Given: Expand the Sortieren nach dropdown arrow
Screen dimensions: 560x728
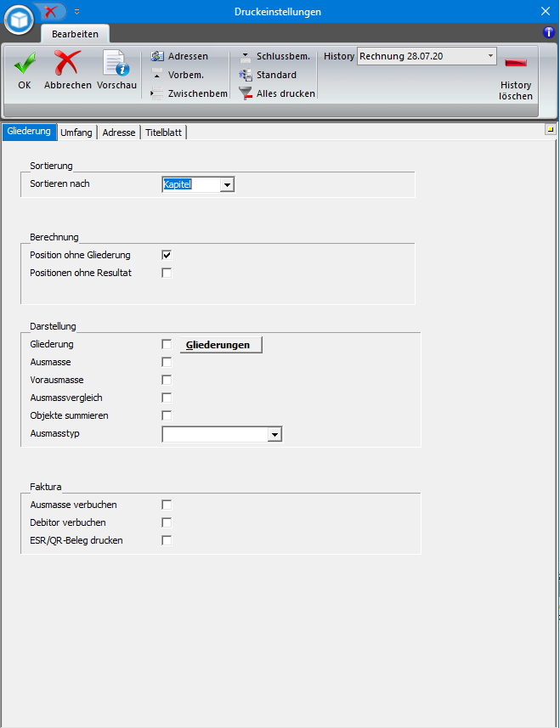Looking at the screenshot, I should point(227,185).
